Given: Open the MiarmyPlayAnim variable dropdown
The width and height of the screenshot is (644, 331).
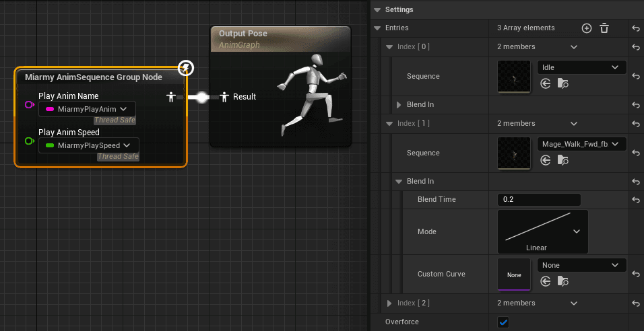Looking at the screenshot, I should pos(87,109).
